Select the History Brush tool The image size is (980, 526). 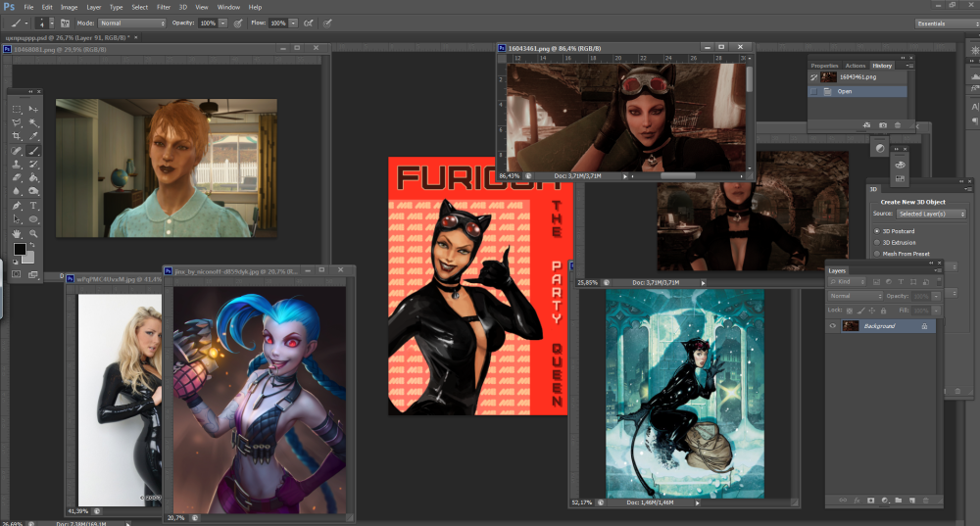tap(33, 165)
